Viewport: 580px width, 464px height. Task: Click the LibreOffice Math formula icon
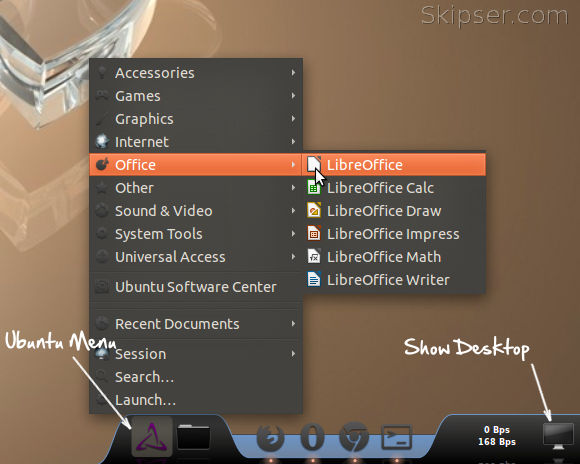[314, 256]
